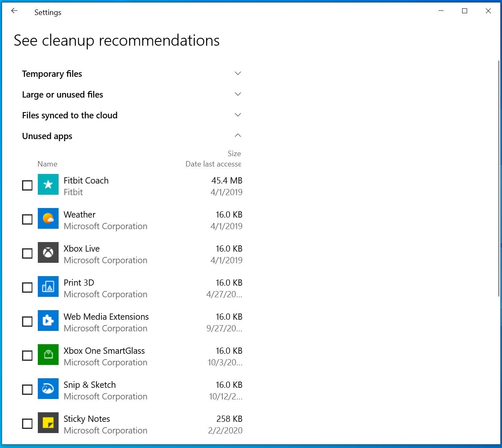The image size is (502, 448).
Task: Click the Large or unused files heading
Action: (62, 95)
